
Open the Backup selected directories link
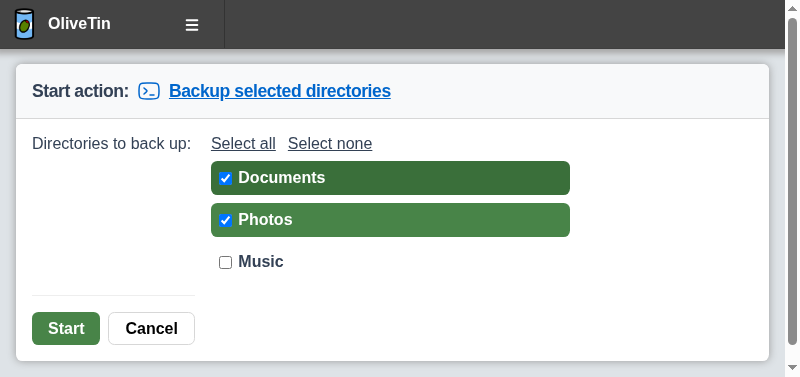[280, 91]
